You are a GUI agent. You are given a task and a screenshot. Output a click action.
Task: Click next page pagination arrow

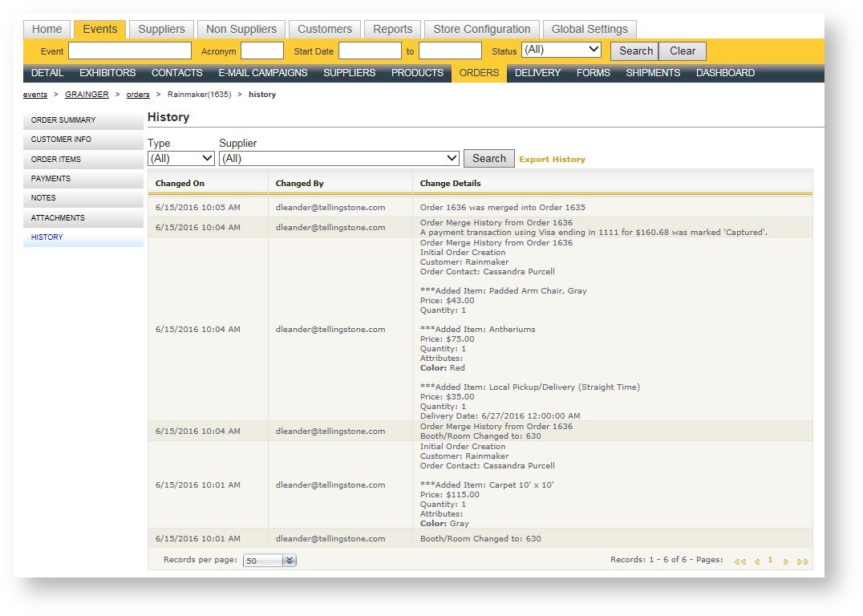click(x=785, y=561)
